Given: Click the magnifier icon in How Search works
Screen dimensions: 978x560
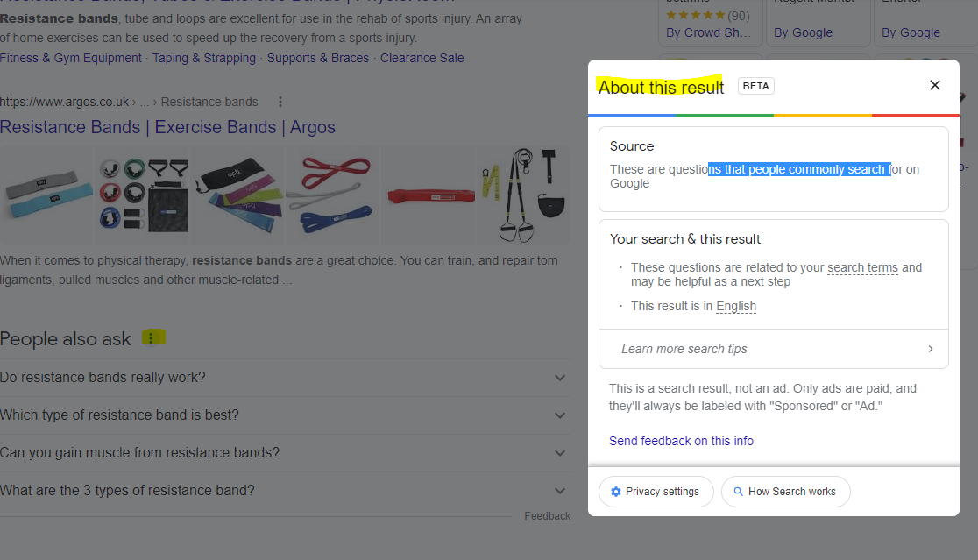Looking at the screenshot, I should click(x=738, y=492).
